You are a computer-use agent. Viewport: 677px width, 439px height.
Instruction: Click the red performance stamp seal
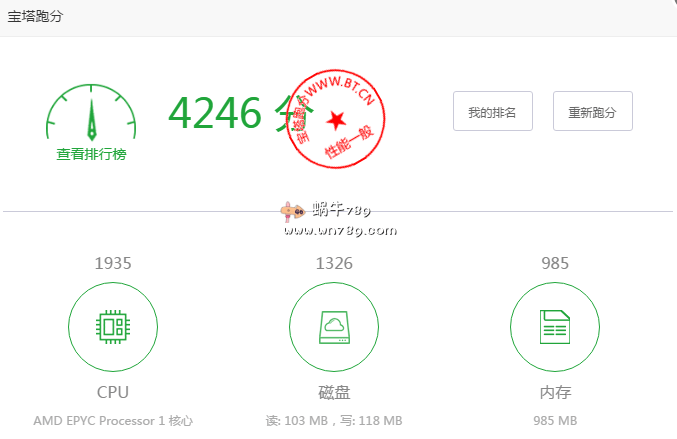point(336,117)
